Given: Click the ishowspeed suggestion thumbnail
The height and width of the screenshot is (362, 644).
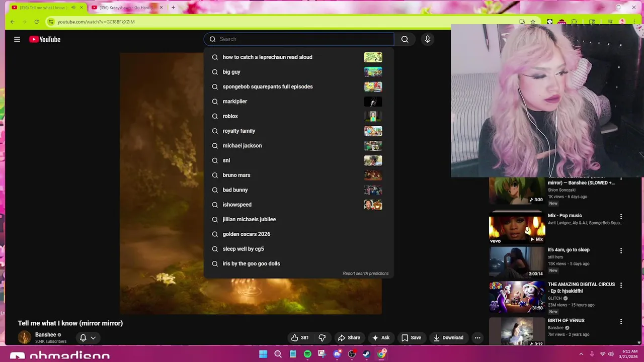Looking at the screenshot, I should click(x=373, y=205).
